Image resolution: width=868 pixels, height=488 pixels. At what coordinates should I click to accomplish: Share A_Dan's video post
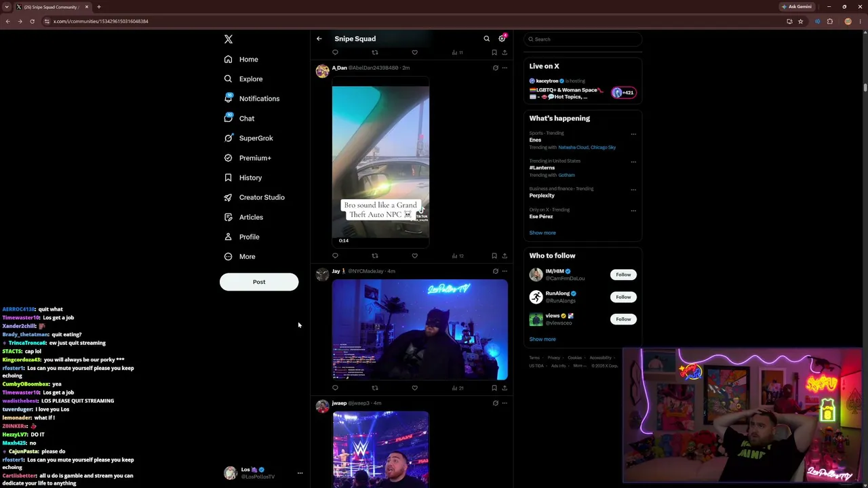505,256
